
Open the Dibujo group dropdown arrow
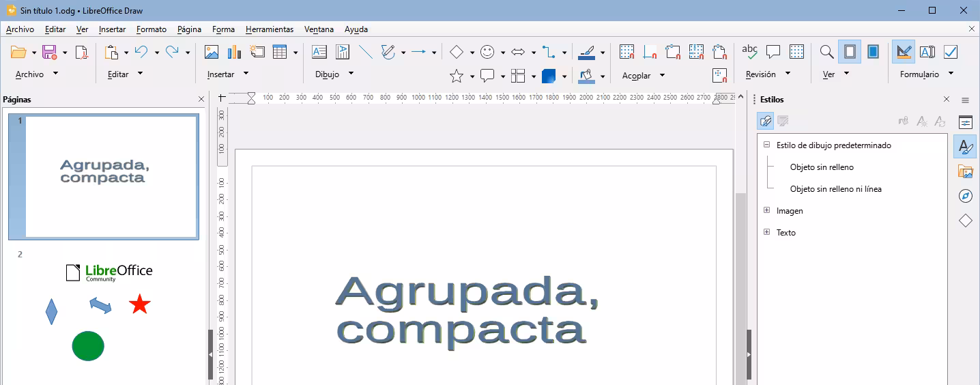pos(351,73)
